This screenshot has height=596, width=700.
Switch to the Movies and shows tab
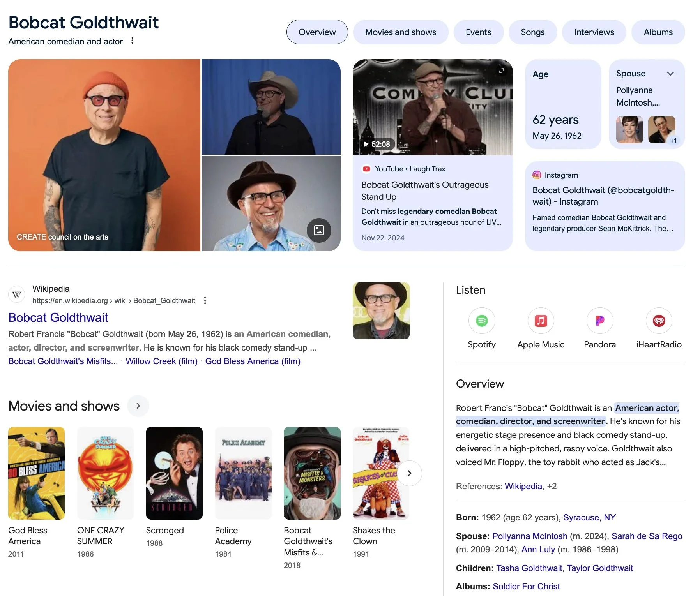pos(401,32)
